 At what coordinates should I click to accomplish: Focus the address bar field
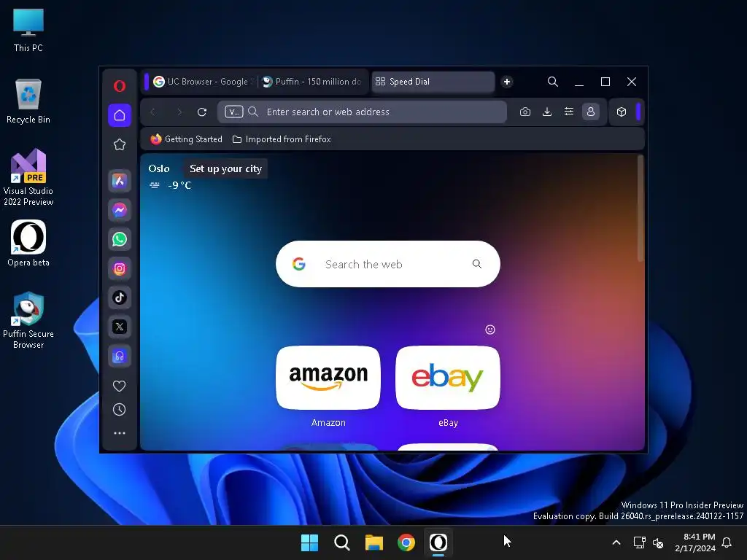[x=362, y=112]
